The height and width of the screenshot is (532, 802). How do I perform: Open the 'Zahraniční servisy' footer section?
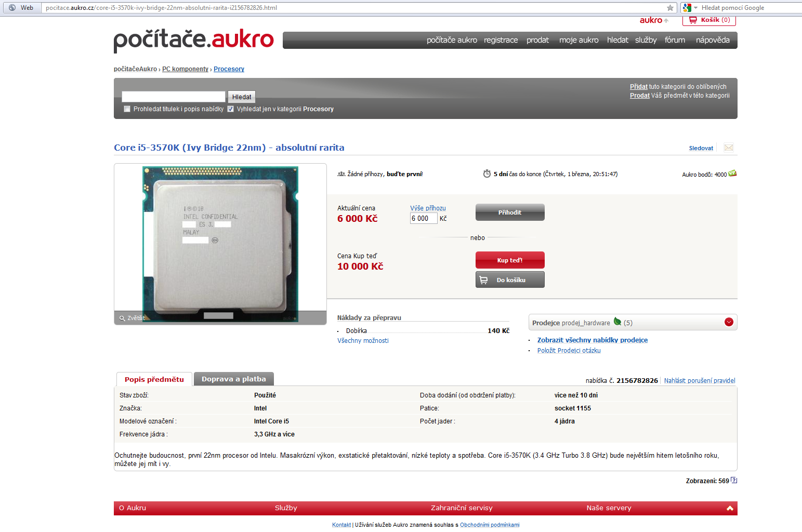tap(462, 508)
